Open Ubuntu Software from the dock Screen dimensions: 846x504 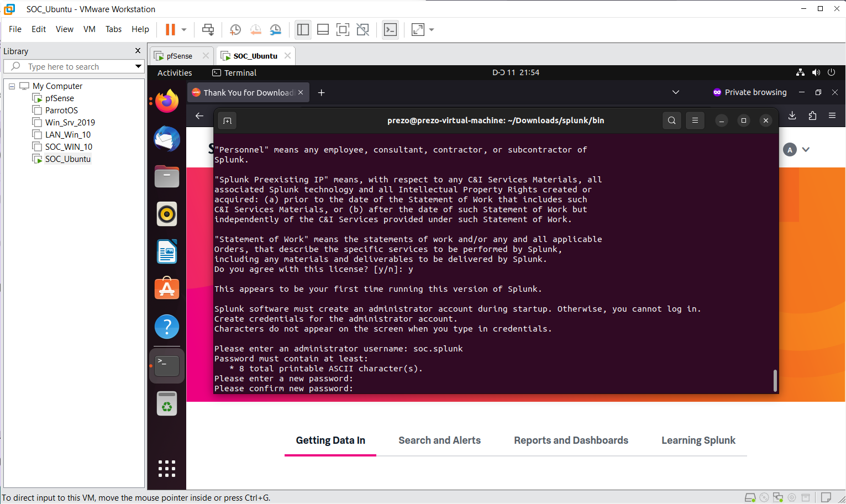click(x=167, y=289)
